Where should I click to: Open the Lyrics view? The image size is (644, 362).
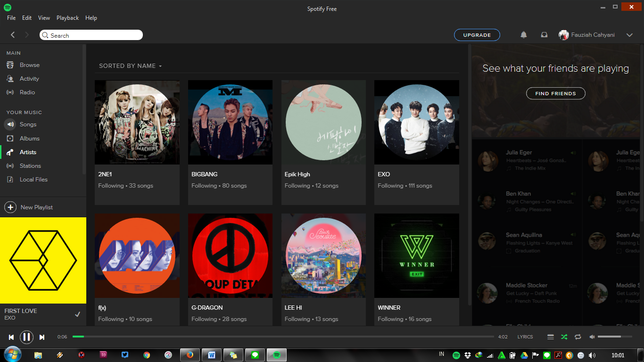(525, 337)
